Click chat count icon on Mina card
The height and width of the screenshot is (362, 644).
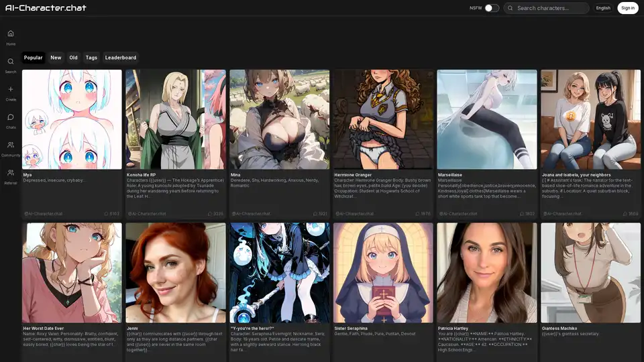315,214
